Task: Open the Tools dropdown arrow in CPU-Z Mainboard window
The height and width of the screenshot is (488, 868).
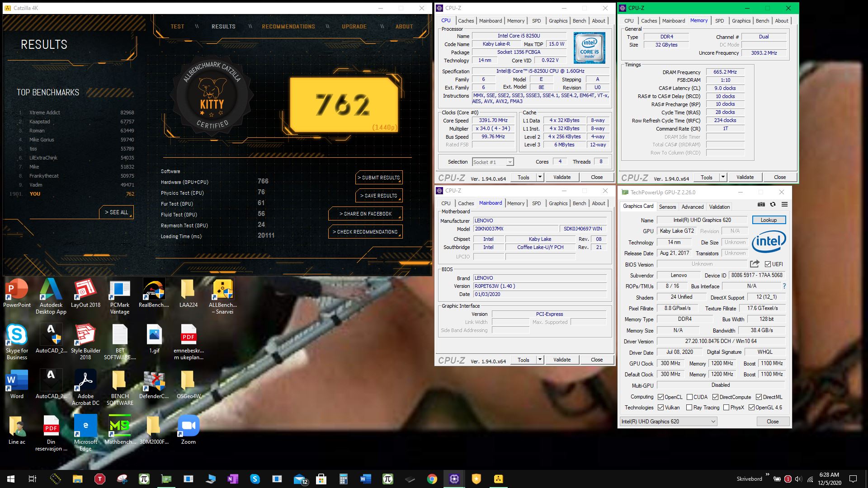Action: (x=540, y=360)
